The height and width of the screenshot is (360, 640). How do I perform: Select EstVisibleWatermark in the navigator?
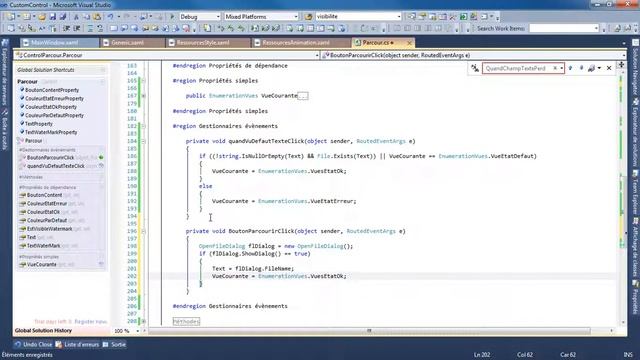click(x=49, y=229)
